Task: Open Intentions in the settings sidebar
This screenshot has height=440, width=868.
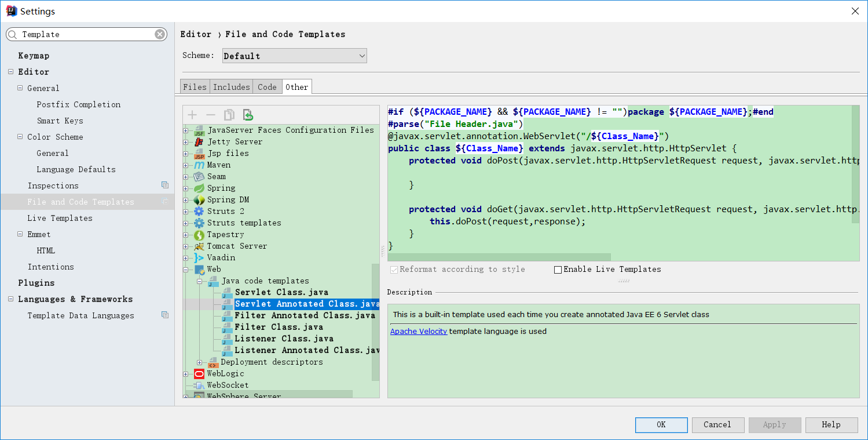Action: coord(51,267)
